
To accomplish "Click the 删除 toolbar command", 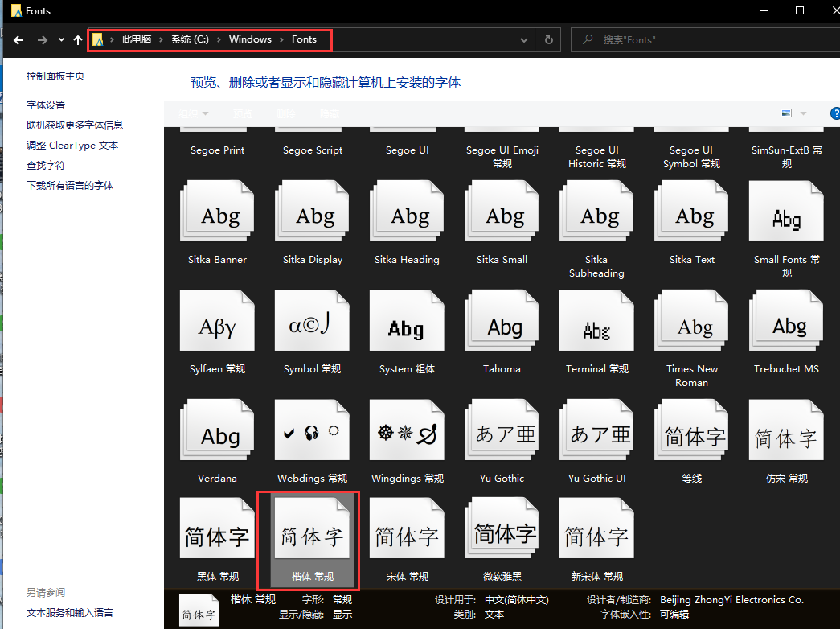I will pos(286,113).
